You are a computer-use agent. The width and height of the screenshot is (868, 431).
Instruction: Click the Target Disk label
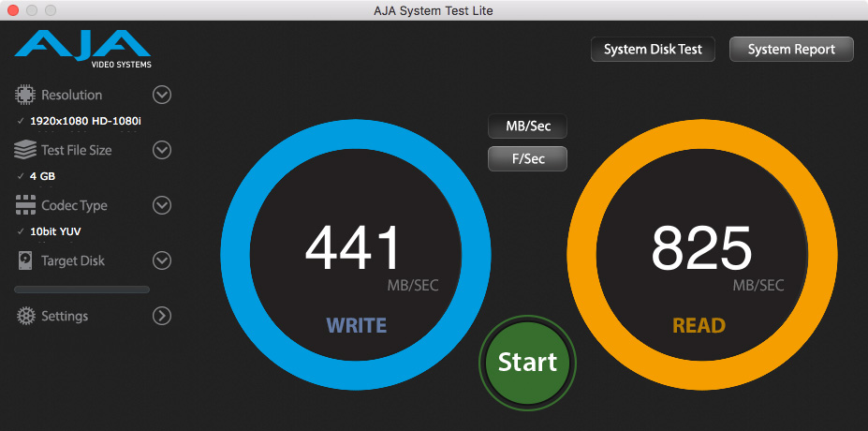[x=73, y=260]
